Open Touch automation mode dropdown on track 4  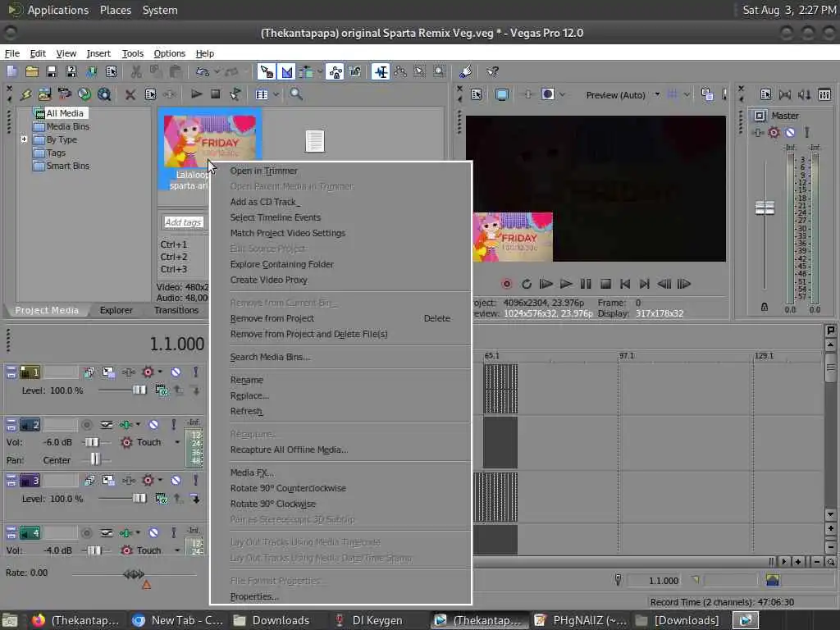(x=177, y=550)
